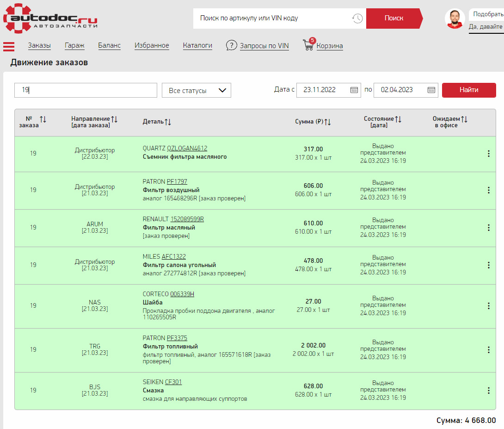Open the shopping cart icon
Image resolution: width=504 pixels, height=429 pixels.
coord(308,45)
